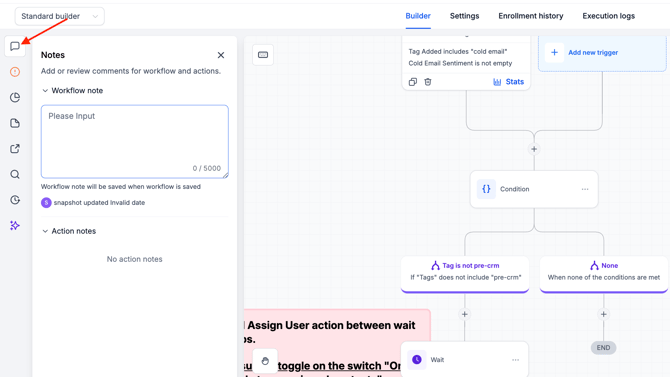This screenshot has height=377, width=670.
Task: Open the Condition node options menu
Action: [585, 189]
